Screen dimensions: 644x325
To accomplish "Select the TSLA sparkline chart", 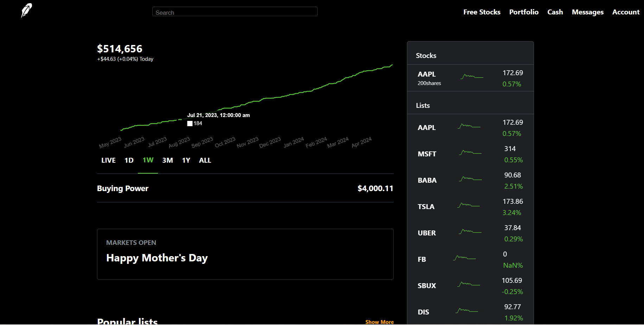I will pos(469,205).
